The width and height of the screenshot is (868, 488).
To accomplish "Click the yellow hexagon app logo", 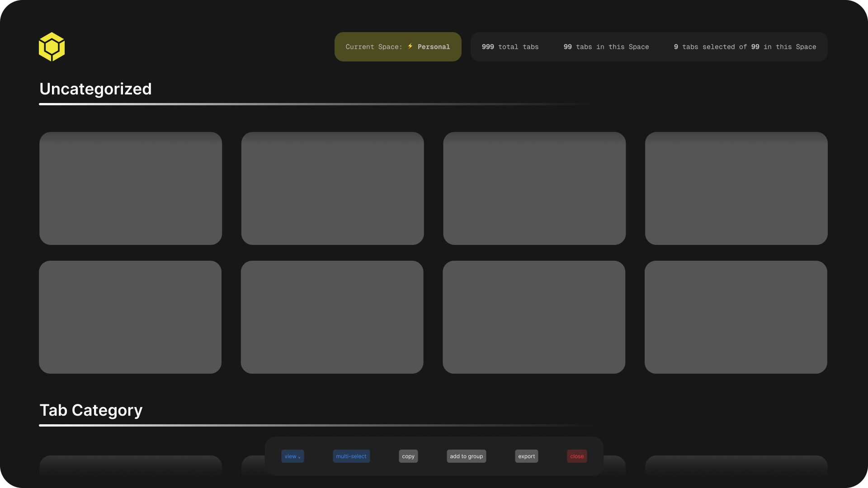I will tap(52, 47).
